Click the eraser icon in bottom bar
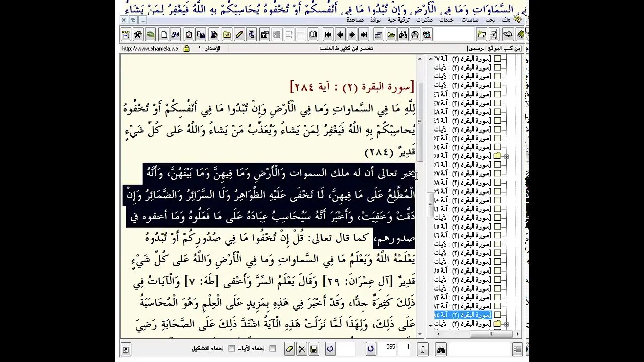This screenshot has width=644, height=362. [289, 349]
